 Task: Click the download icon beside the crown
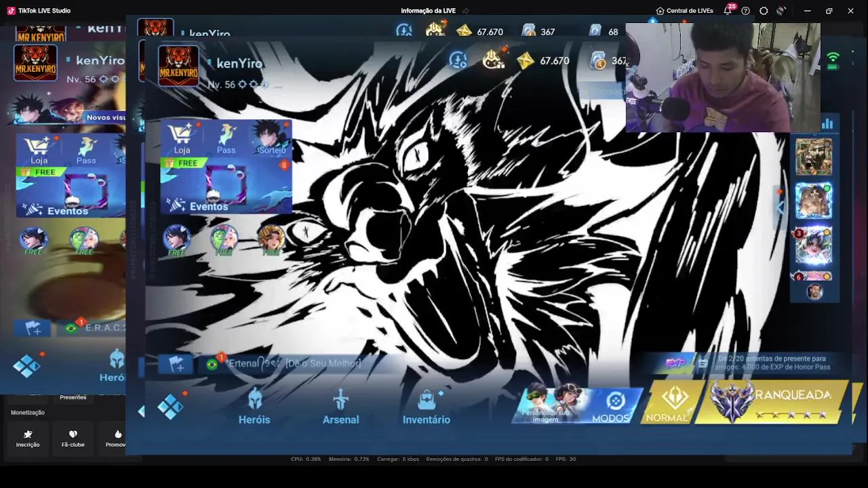pos(458,60)
